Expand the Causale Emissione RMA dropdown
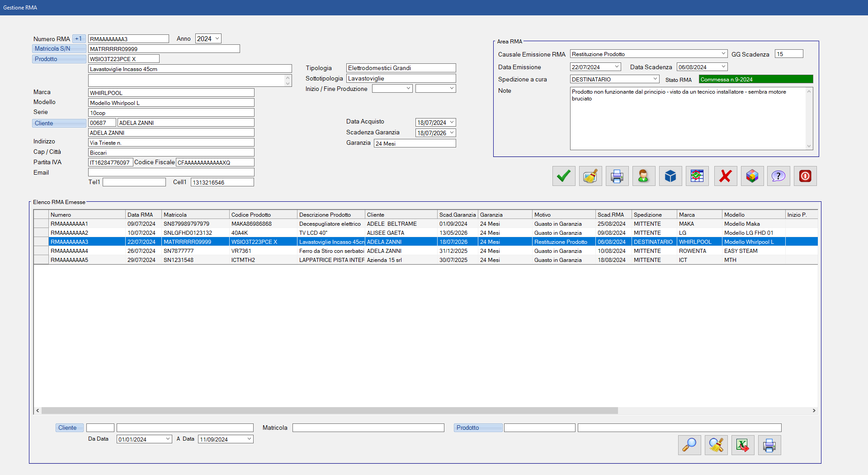868x475 pixels. click(x=723, y=54)
